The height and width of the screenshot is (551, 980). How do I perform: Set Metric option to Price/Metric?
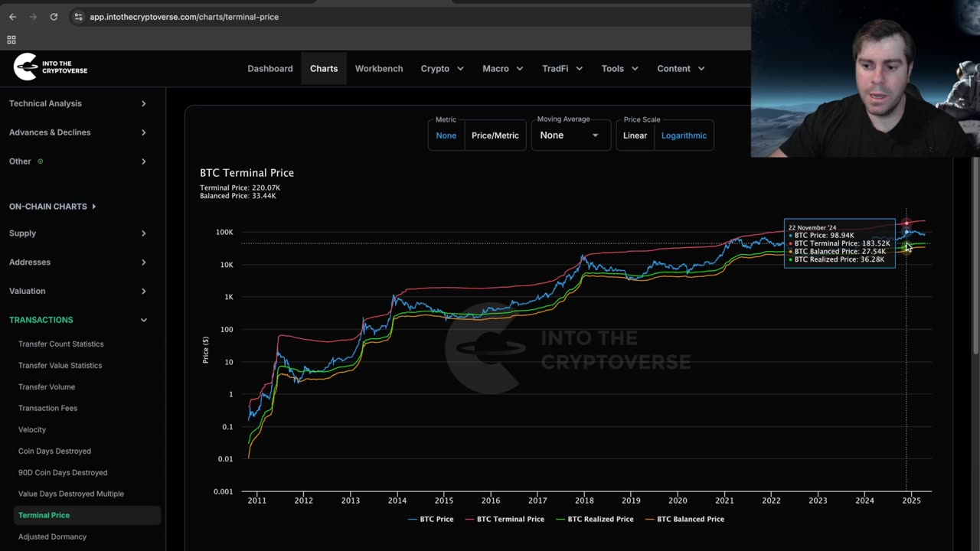click(495, 135)
